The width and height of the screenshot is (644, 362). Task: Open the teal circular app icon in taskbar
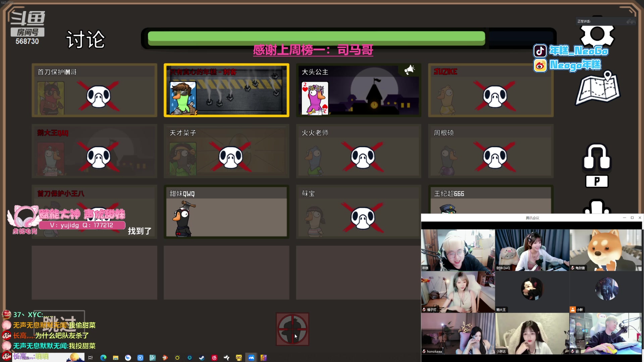190,358
